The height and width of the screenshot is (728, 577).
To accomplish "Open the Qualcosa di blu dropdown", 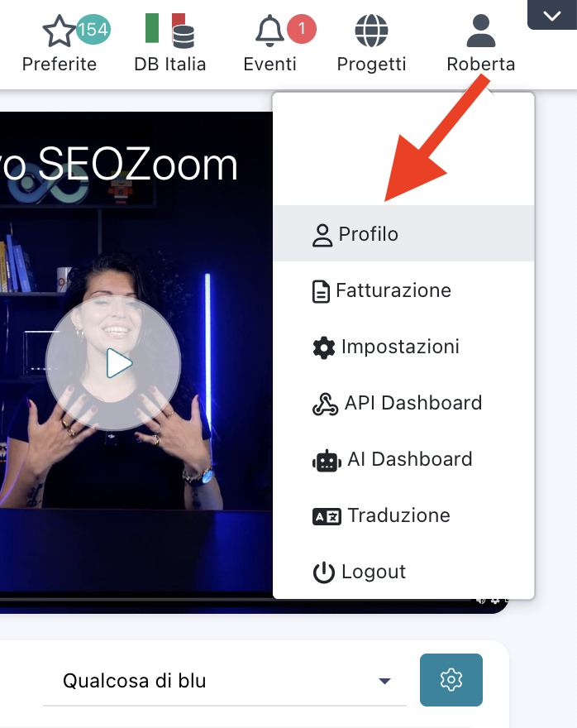I will (225, 681).
